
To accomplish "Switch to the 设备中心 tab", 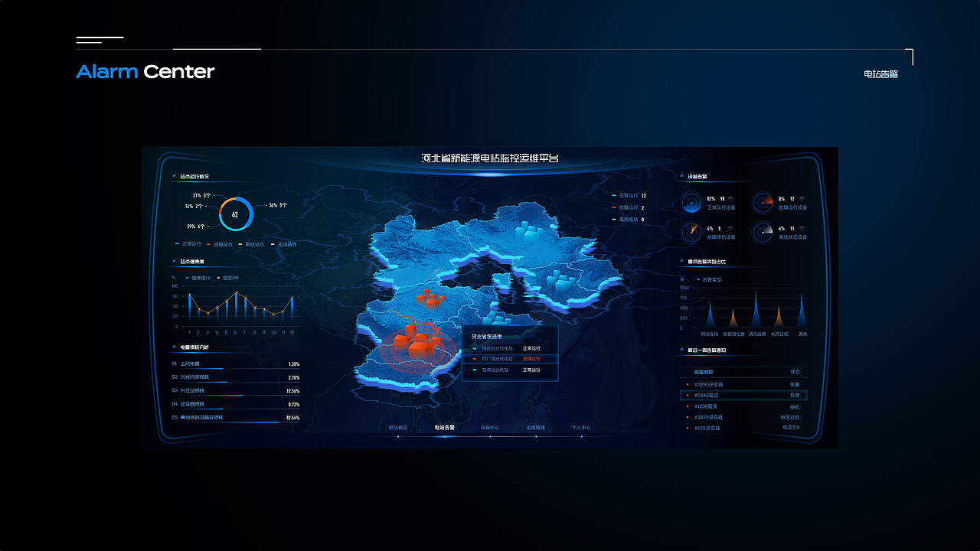I will [490, 428].
